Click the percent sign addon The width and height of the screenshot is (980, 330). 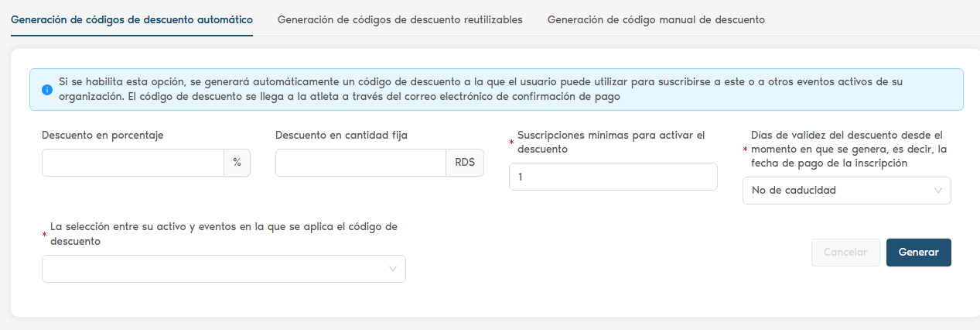(x=237, y=163)
